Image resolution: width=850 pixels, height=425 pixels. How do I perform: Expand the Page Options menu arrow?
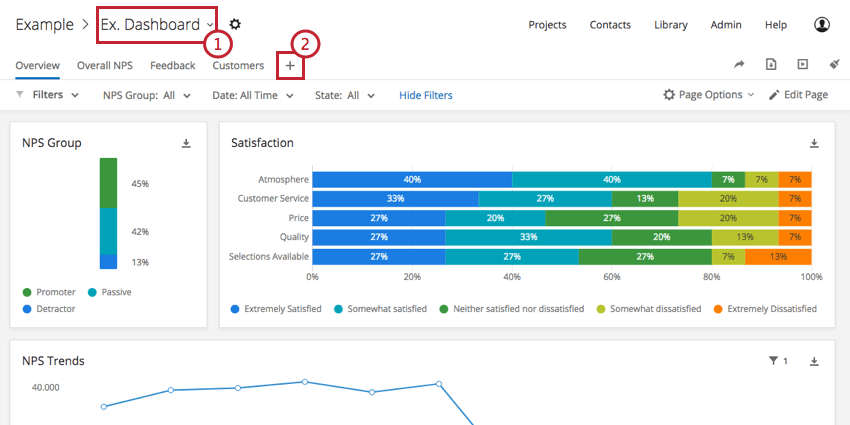click(751, 95)
